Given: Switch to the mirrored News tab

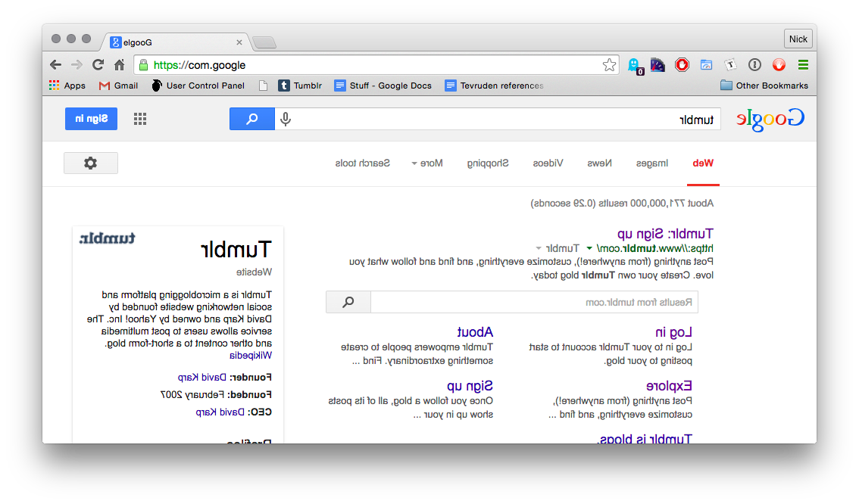Looking at the screenshot, I should (599, 163).
